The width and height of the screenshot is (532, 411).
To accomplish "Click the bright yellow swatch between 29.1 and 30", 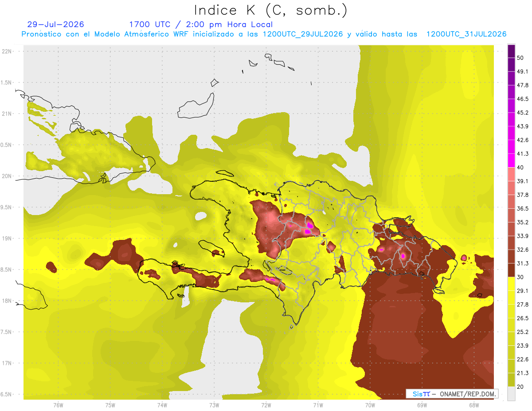I will 511,284.
